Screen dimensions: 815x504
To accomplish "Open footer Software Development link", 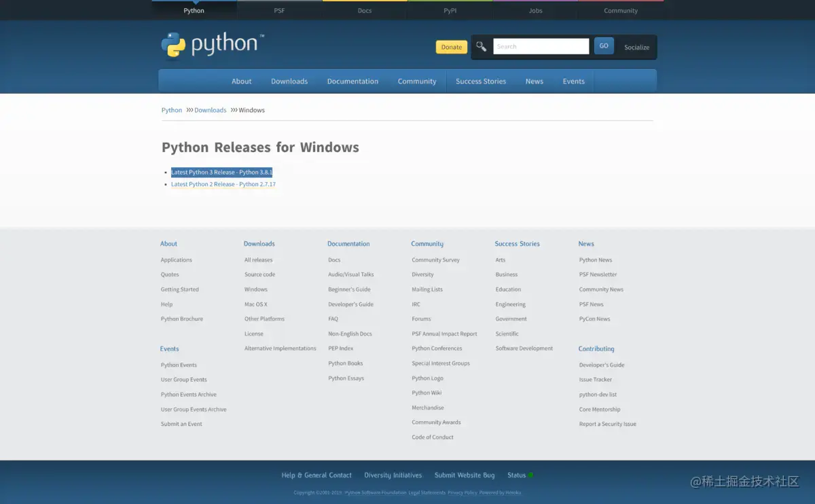I will coord(524,348).
